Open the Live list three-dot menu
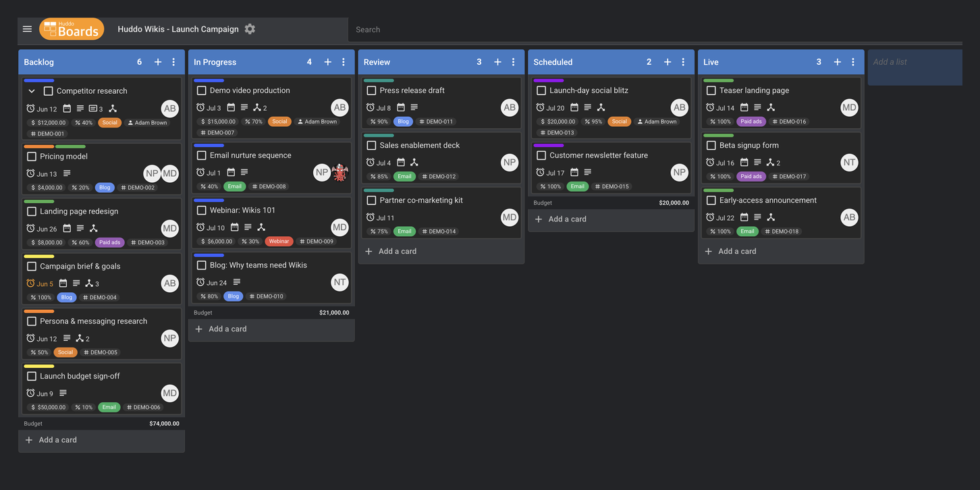The height and width of the screenshot is (490, 980). (853, 62)
